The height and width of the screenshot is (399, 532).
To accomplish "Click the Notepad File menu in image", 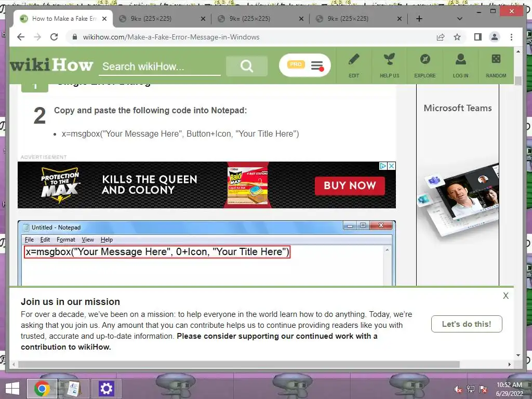I will click(x=29, y=240).
